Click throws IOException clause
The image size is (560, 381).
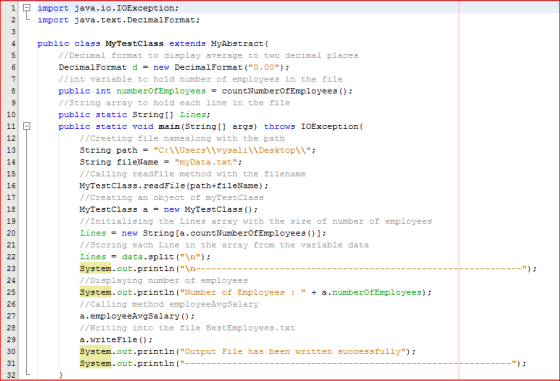[x=311, y=126]
